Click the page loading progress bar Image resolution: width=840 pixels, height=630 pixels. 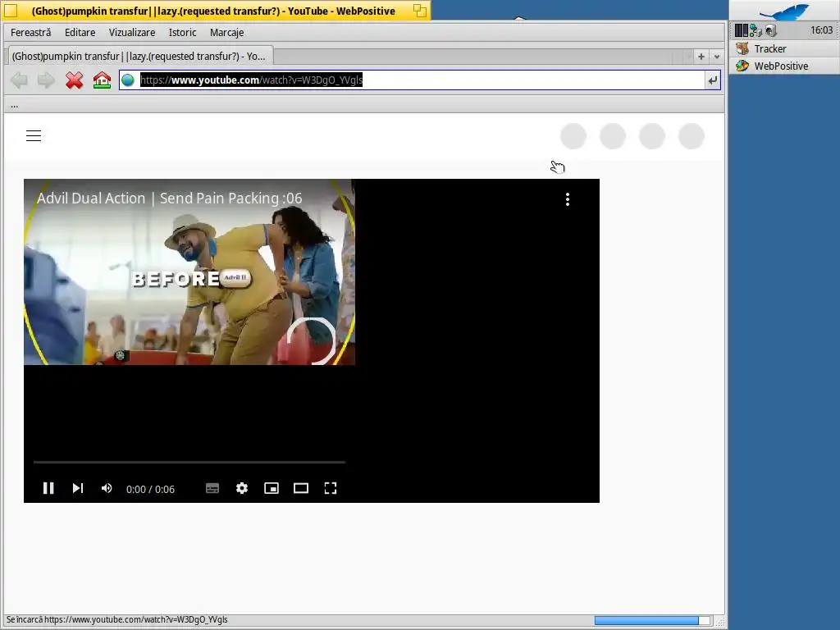(x=652, y=620)
